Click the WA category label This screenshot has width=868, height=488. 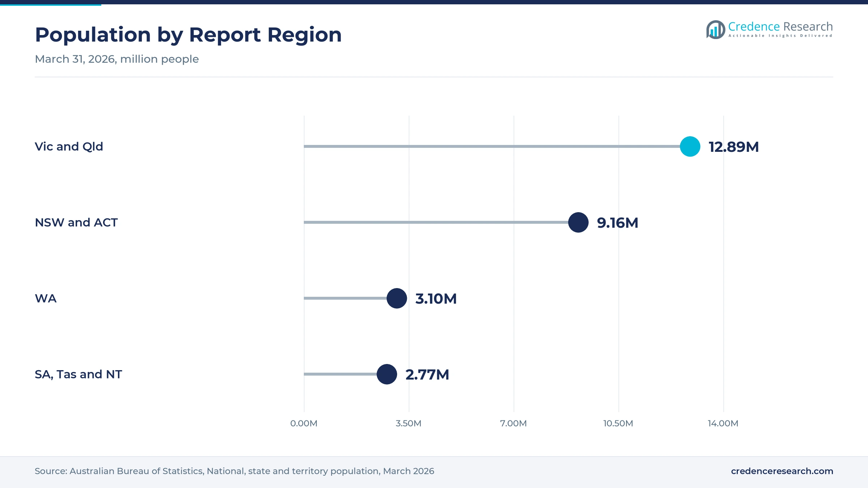[x=46, y=298]
